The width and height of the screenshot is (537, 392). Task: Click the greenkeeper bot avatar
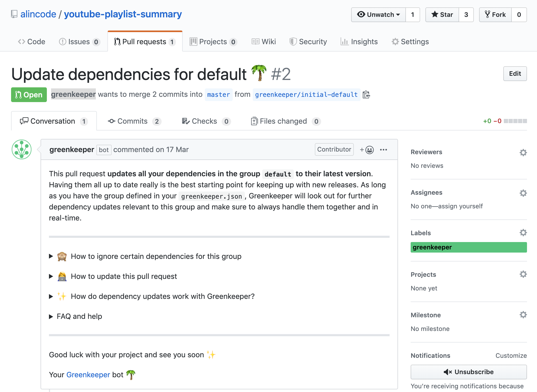pos(22,149)
